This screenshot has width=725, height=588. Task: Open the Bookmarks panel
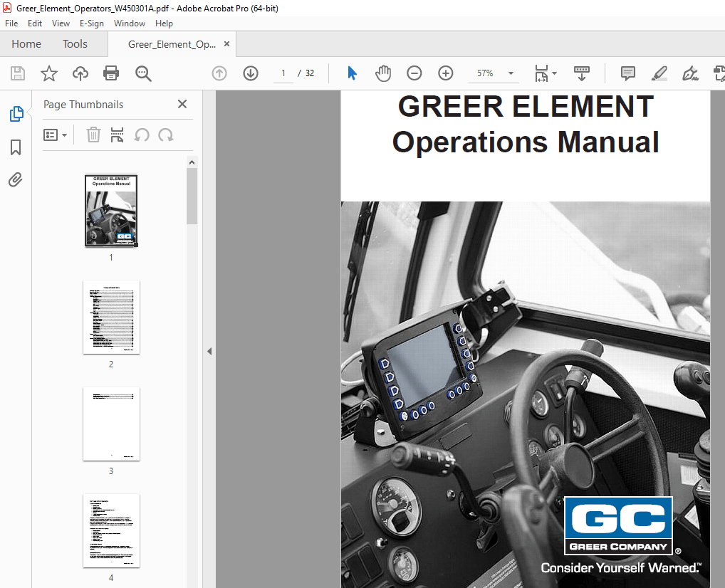(x=16, y=147)
